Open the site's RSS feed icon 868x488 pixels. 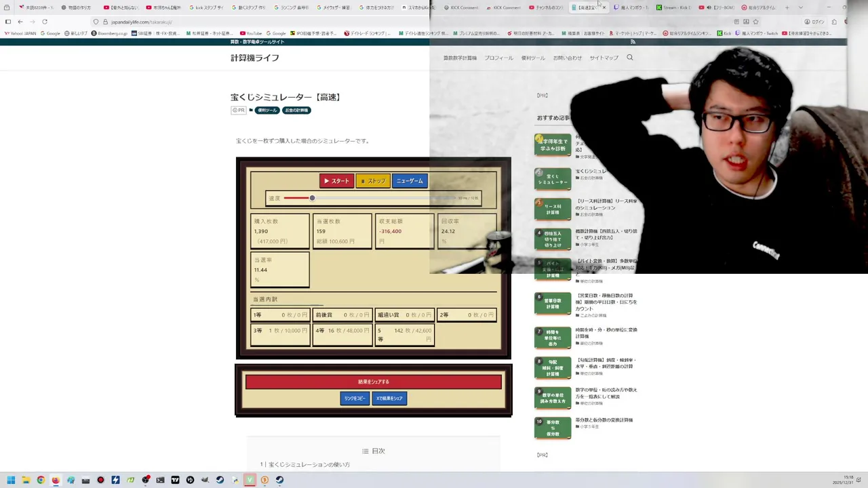point(633,42)
